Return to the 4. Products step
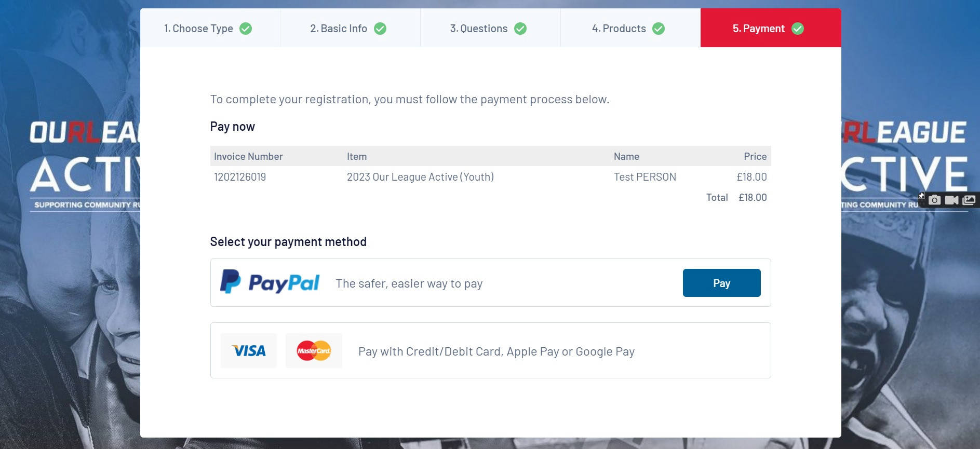 (x=630, y=28)
